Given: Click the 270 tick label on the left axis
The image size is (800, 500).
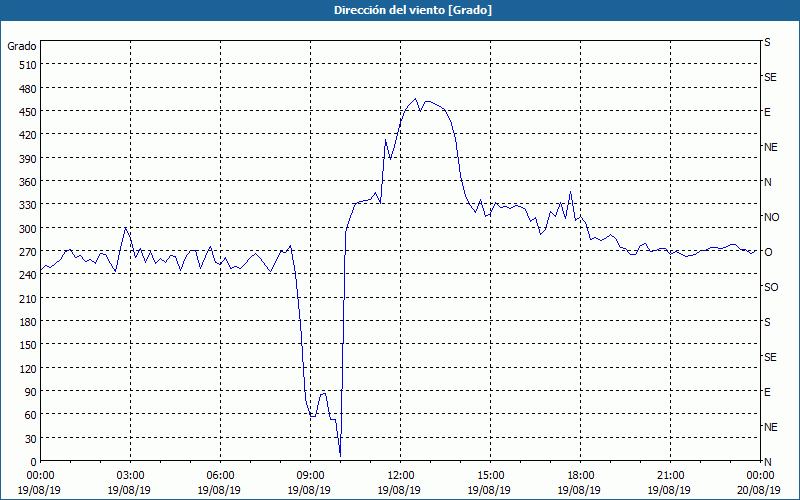Looking at the screenshot, I should pyautogui.click(x=28, y=252).
